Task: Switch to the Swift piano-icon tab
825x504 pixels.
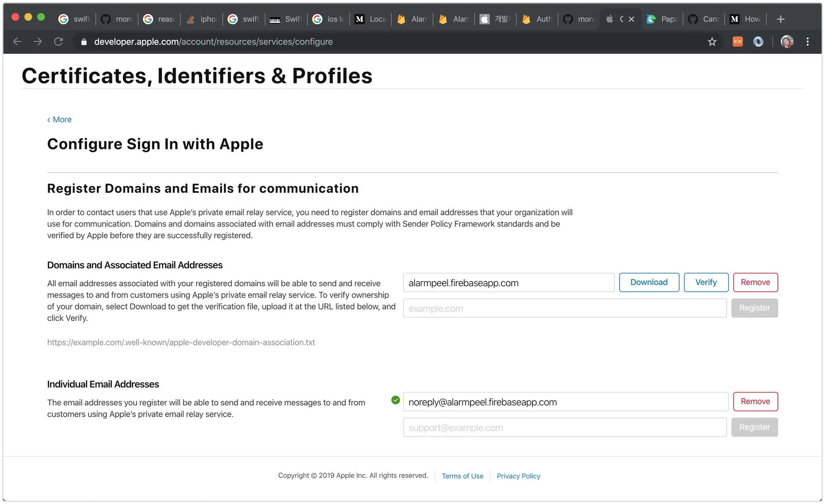Action: (x=286, y=19)
